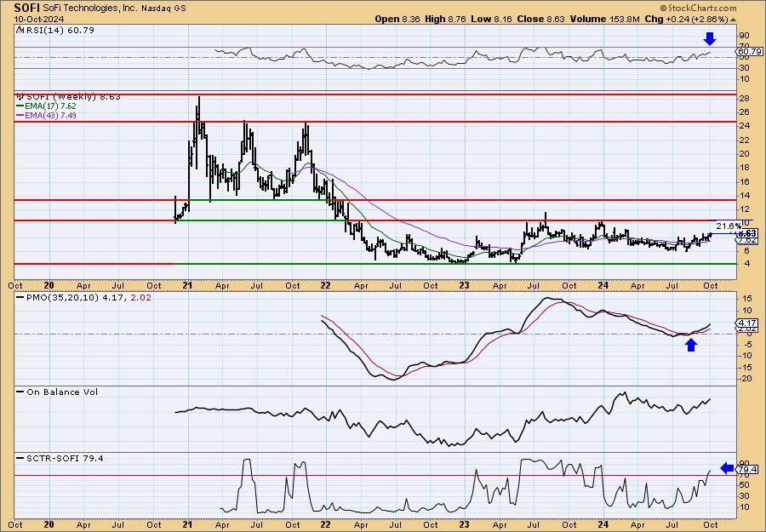Viewport: 766px width, 532px height.
Task: Click the 16 label on price axis
Action: coord(745,181)
